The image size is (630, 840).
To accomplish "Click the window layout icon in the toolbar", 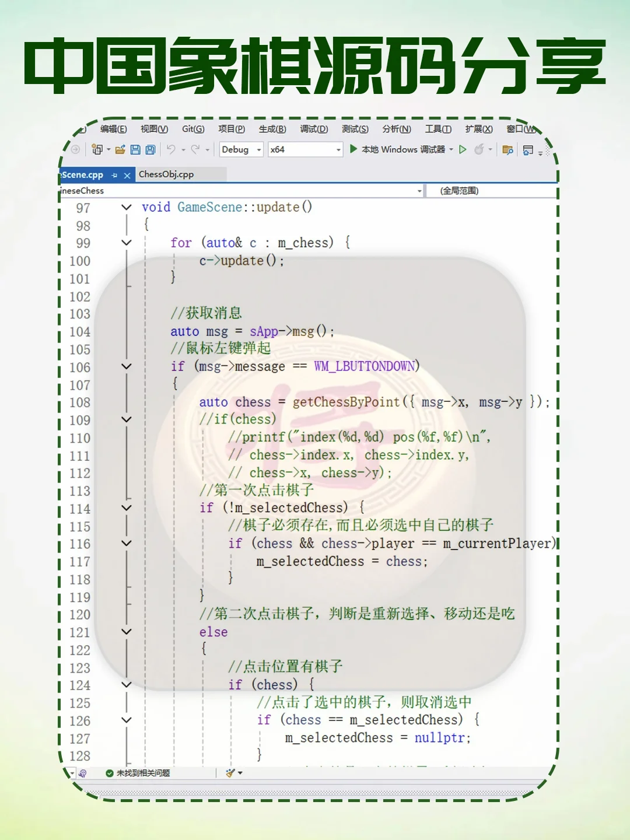I will (x=528, y=150).
